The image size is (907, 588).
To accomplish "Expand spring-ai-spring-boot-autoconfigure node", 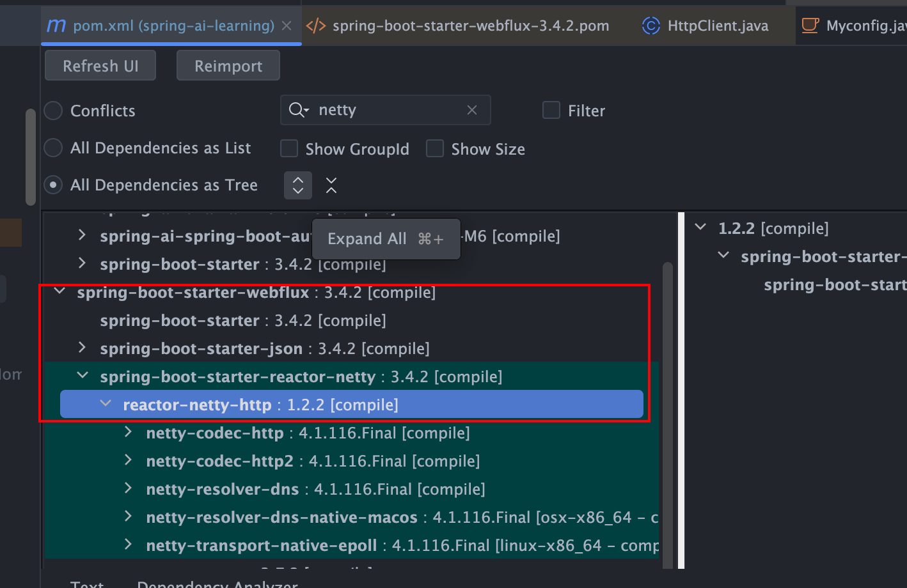I will point(82,235).
